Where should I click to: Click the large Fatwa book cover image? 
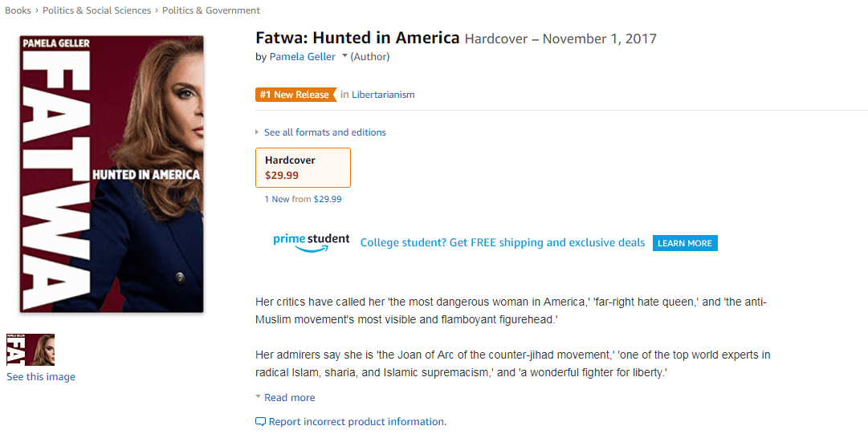pos(112,174)
